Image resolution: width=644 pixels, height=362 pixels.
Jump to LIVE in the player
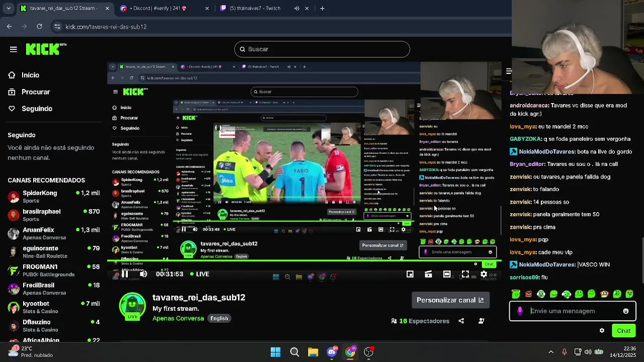click(x=200, y=274)
